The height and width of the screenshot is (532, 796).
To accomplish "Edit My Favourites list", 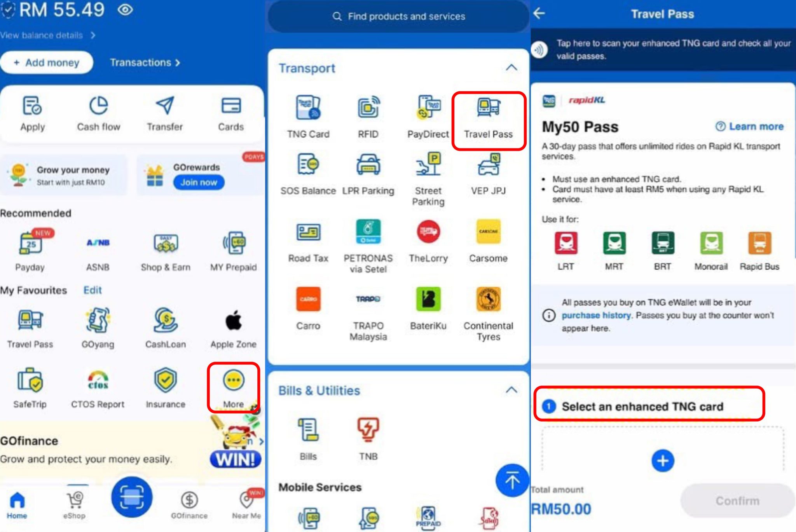I will (93, 290).
